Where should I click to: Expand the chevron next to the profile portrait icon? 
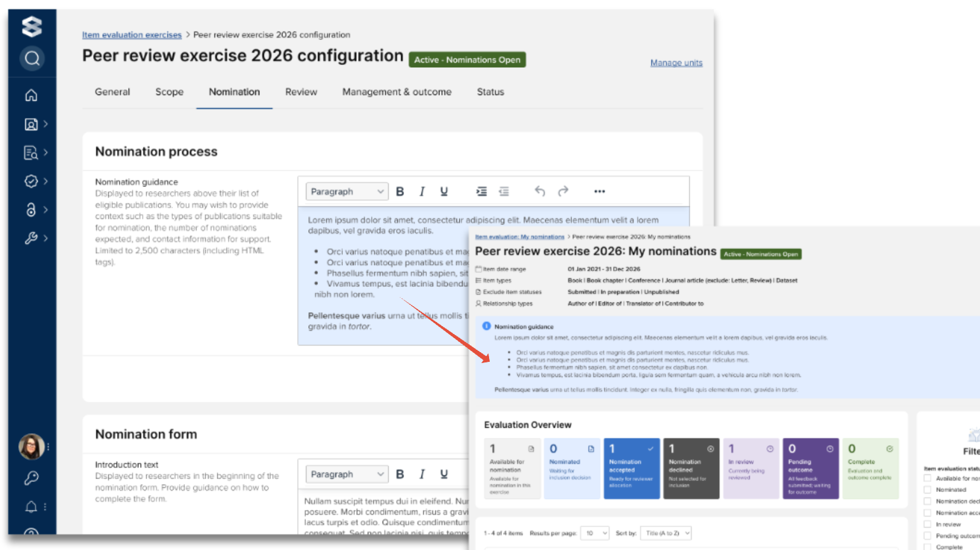point(46,124)
